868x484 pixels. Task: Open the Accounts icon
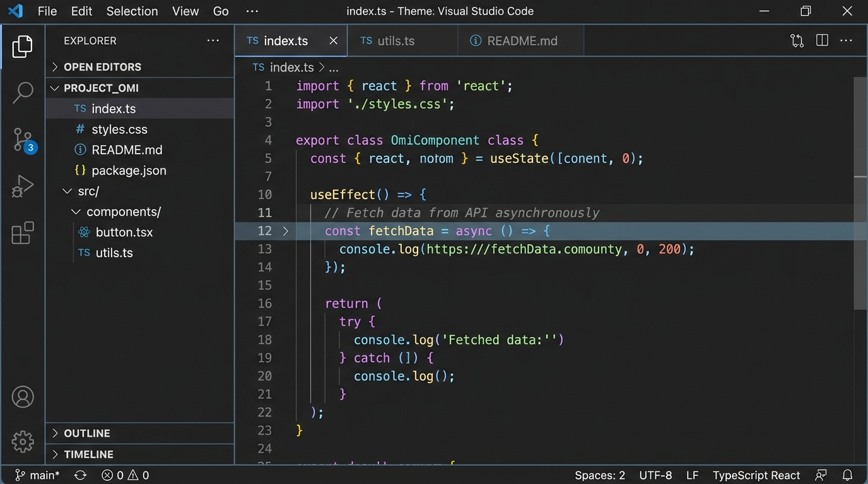[x=23, y=397]
